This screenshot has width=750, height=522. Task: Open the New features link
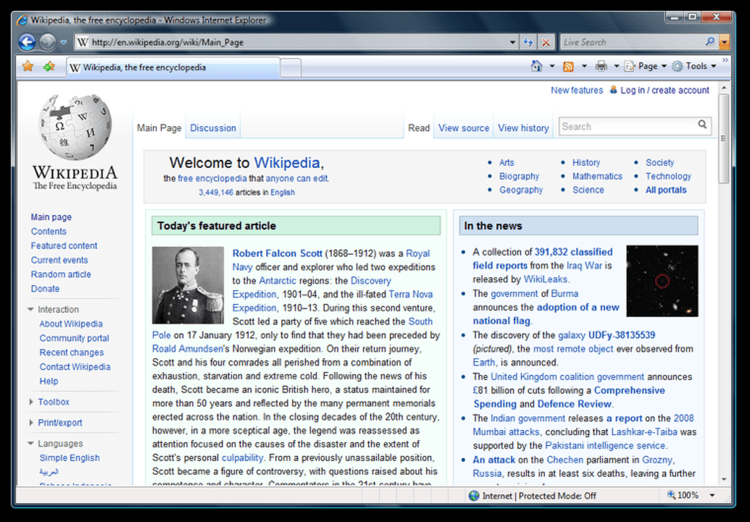[x=576, y=90]
